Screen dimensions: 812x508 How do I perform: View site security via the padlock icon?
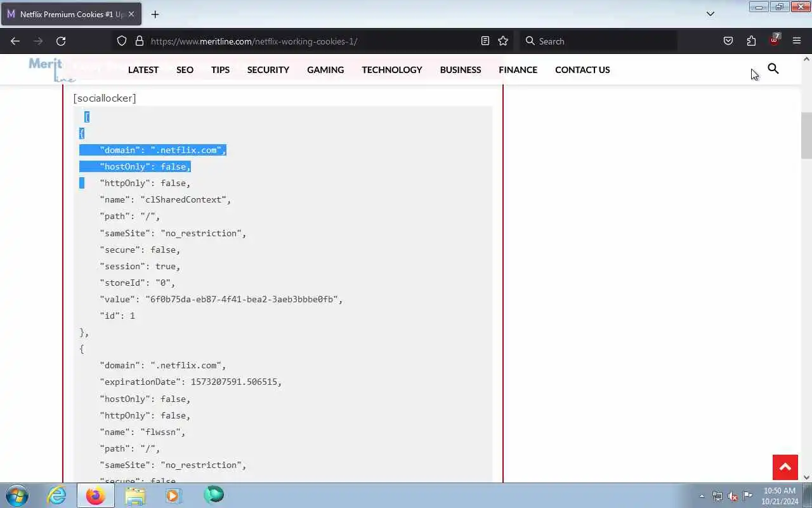140,41
